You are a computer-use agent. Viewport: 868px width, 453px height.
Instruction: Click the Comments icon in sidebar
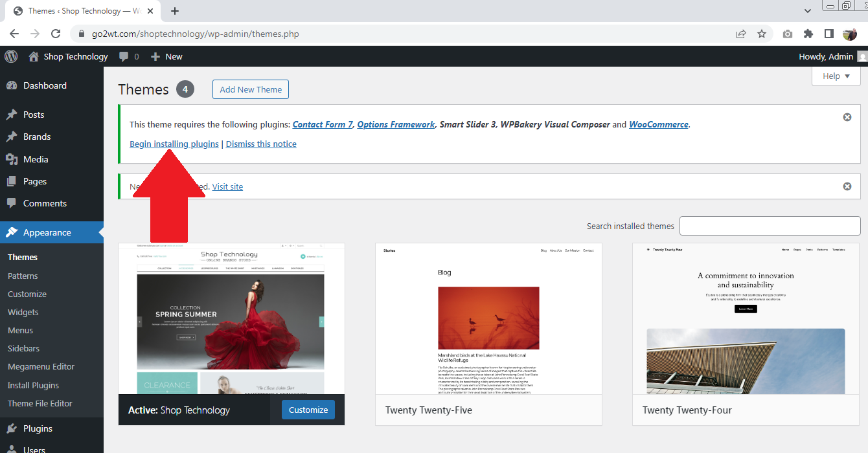coord(11,203)
